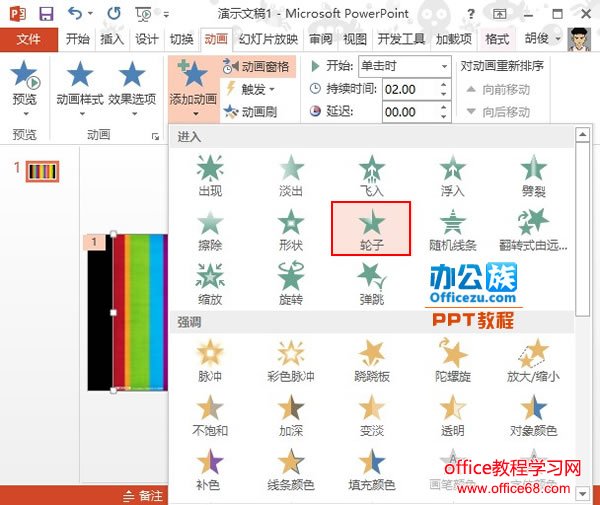Choose the 跷跷板 teeter effect
Screen dimensions: 600x505
[x=372, y=360]
